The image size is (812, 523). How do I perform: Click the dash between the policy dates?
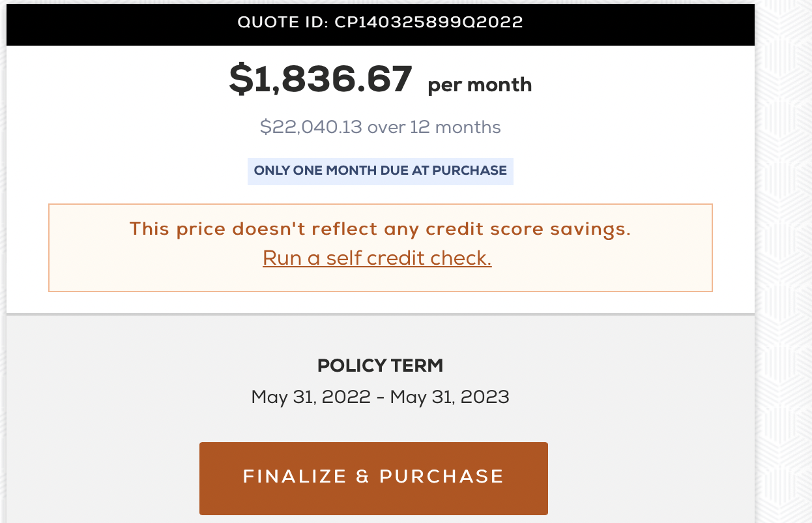click(x=380, y=396)
